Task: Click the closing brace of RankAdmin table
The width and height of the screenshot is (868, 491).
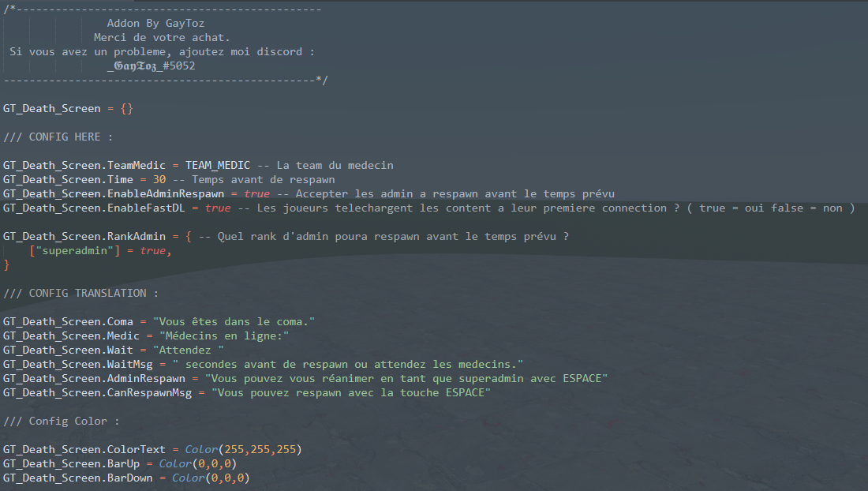Action: click(x=6, y=265)
